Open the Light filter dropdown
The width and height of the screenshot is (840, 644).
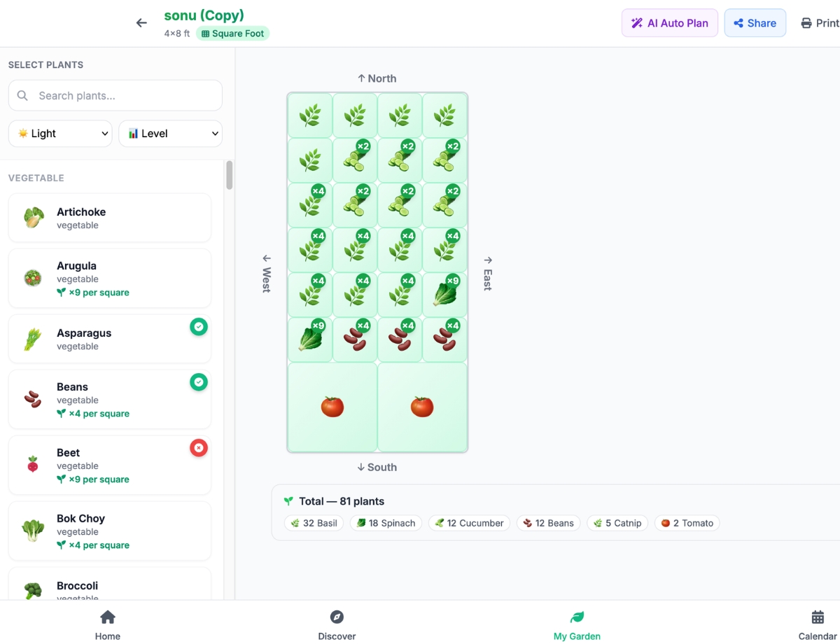60,133
